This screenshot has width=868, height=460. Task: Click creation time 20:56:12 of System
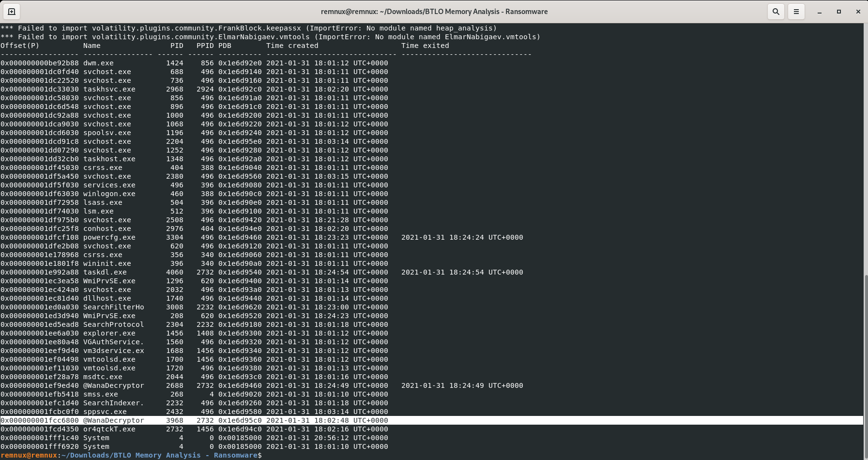[x=327, y=438]
